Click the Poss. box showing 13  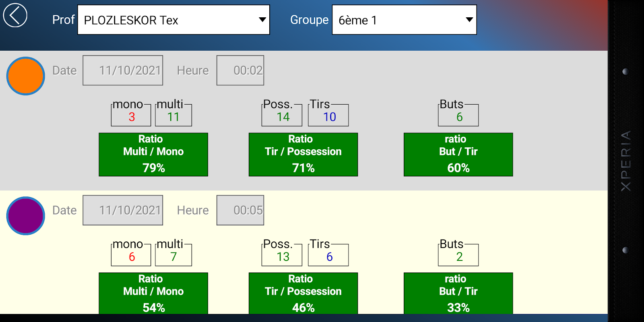pos(282,256)
